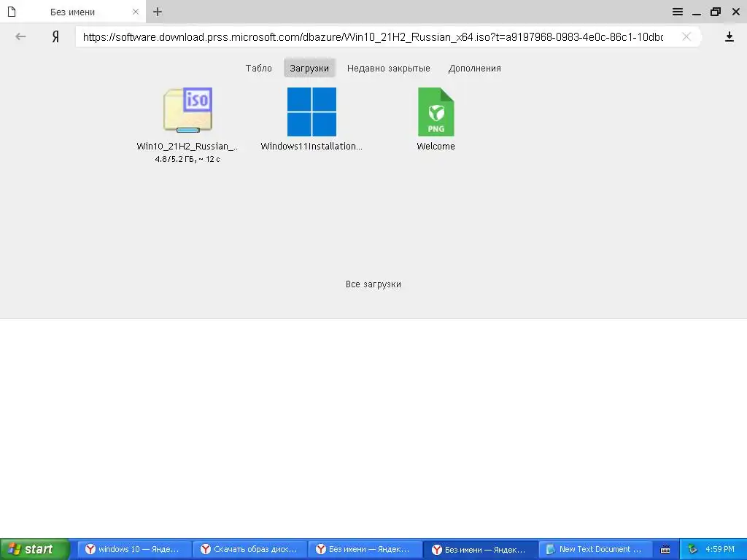Screen dimensions: 747x560
Task: Close the 'Без имени' tab
Action: click(x=136, y=12)
